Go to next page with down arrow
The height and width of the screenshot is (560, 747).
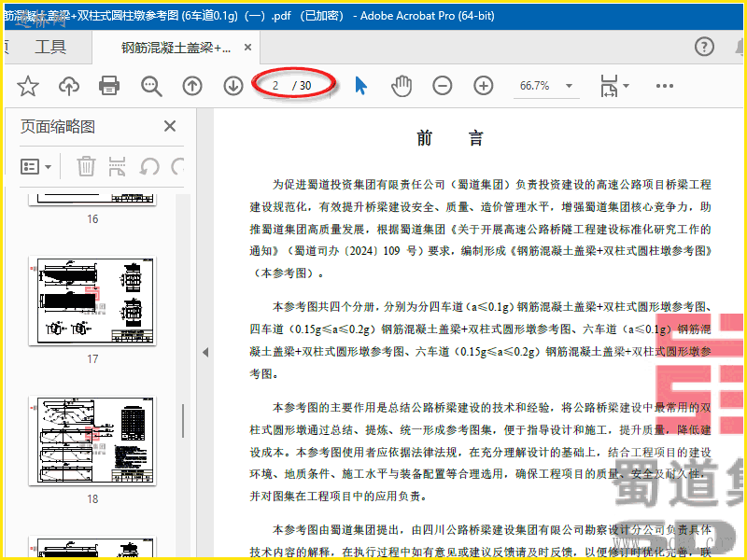(233, 86)
